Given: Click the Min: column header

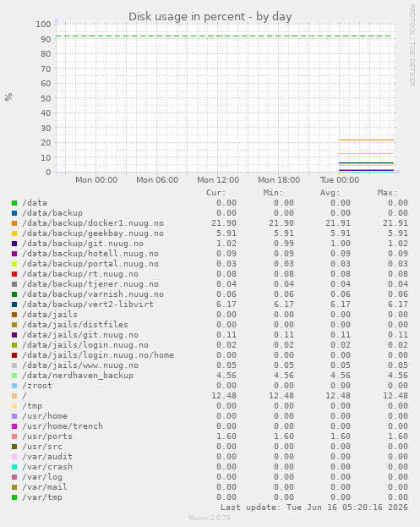Looking at the screenshot, I should [273, 193].
